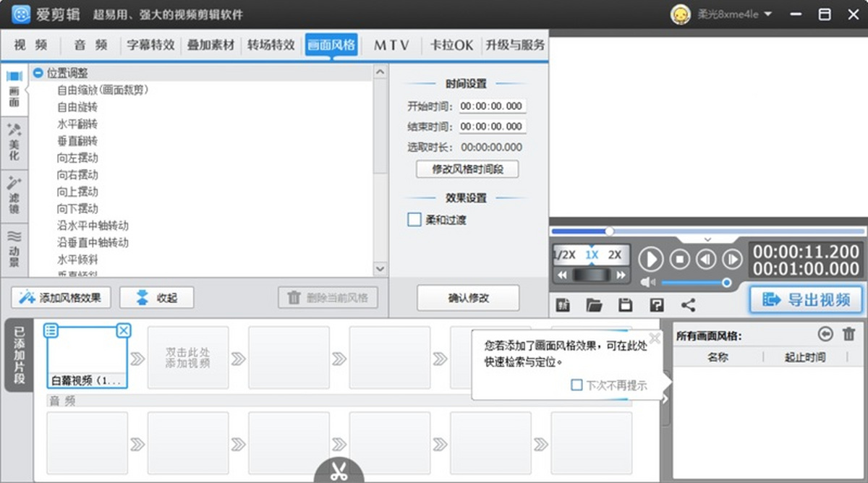Click the volume slider handle
This screenshot has height=483, width=868.
(727, 283)
